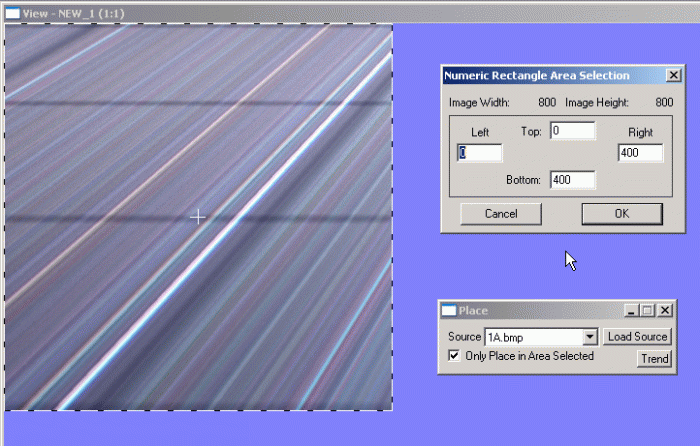
Task: Click the Trend button
Action: click(655, 359)
